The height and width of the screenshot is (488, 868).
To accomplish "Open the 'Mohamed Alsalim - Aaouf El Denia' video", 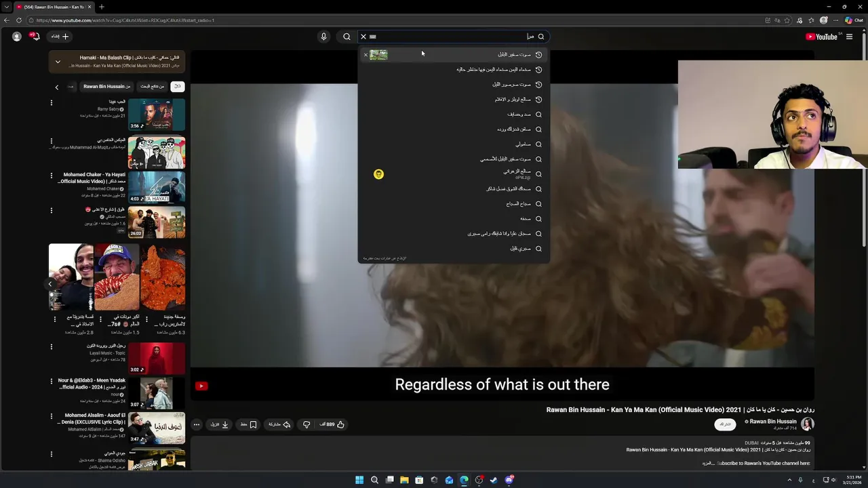I will tap(157, 428).
